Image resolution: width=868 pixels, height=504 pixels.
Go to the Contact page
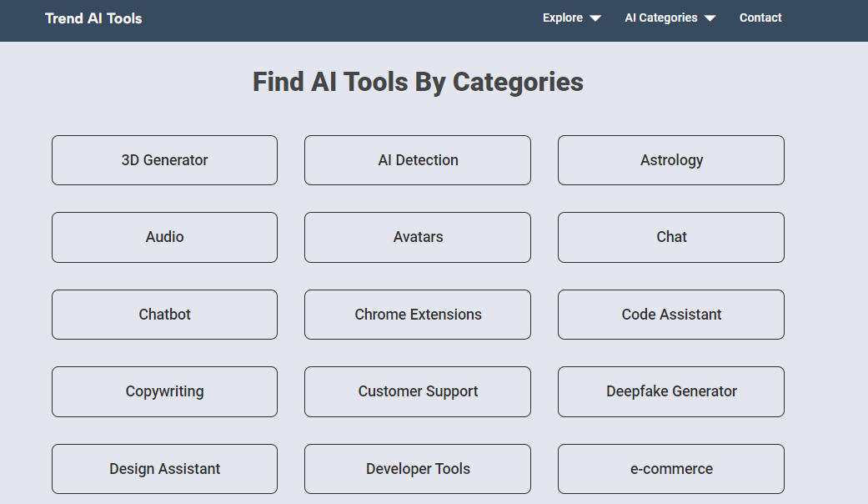click(x=760, y=18)
